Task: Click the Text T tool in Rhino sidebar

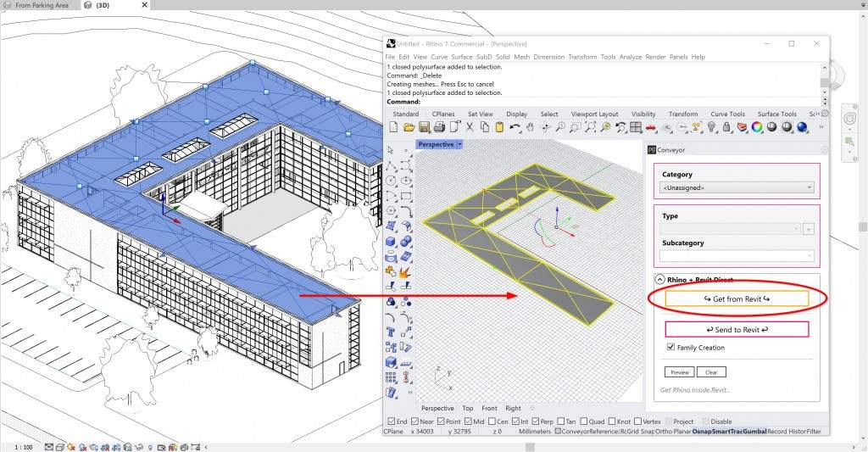Action: 391,332
